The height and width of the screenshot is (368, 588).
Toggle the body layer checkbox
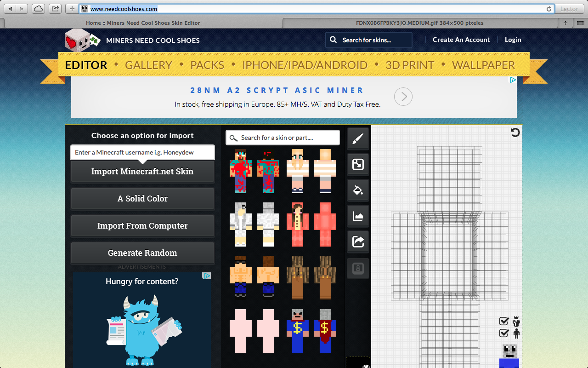(x=504, y=333)
